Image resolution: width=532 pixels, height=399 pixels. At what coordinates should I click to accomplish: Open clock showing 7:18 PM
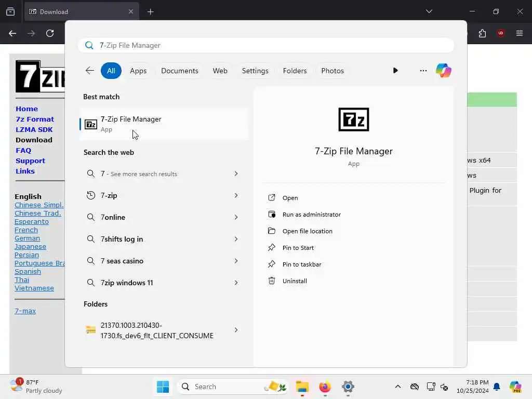coord(473,387)
